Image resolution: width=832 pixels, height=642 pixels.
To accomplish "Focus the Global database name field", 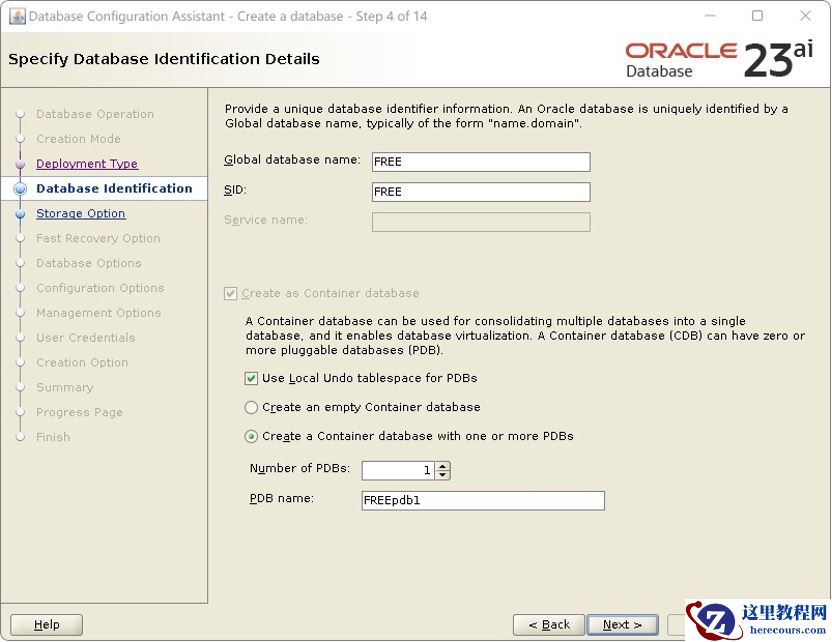I will pyautogui.click(x=481, y=162).
